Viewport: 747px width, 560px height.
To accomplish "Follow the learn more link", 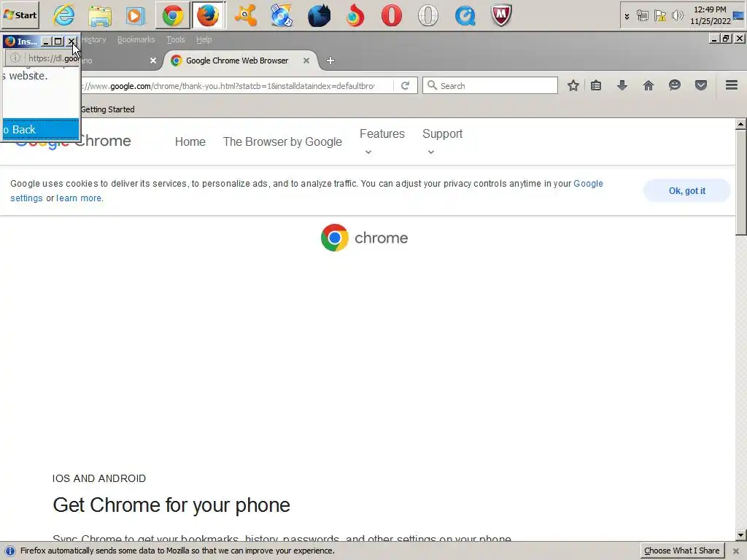I will (x=79, y=198).
